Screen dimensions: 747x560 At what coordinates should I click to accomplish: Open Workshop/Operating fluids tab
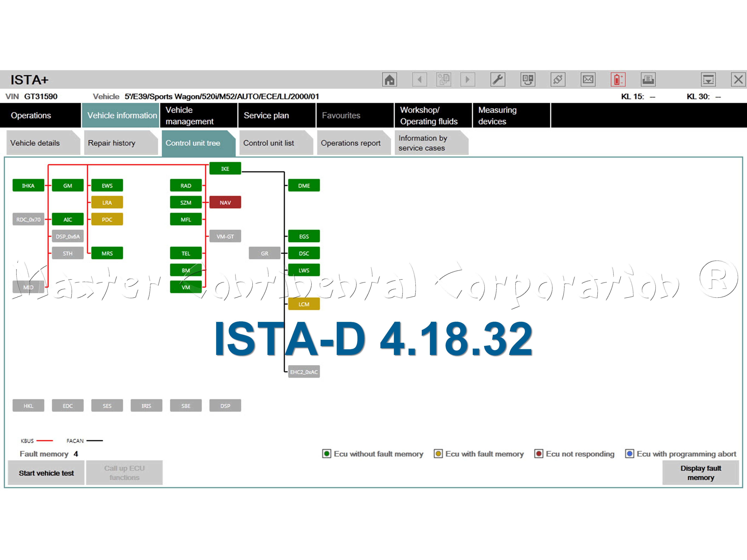(x=433, y=115)
